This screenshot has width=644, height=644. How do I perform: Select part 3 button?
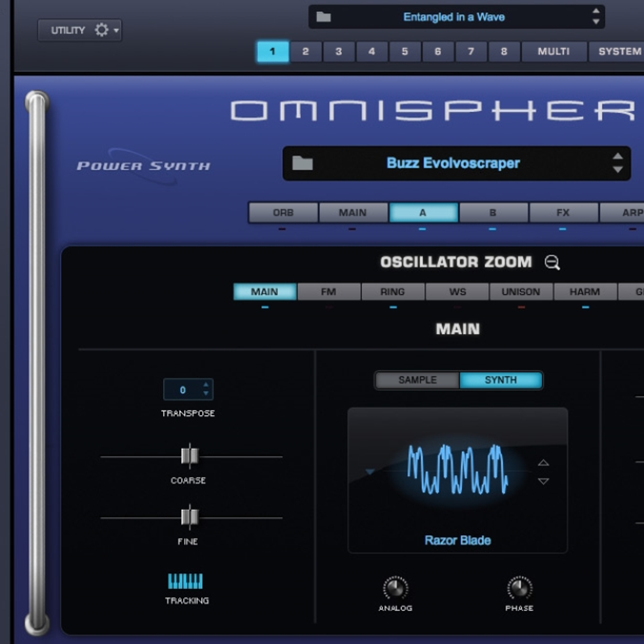[x=339, y=52]
